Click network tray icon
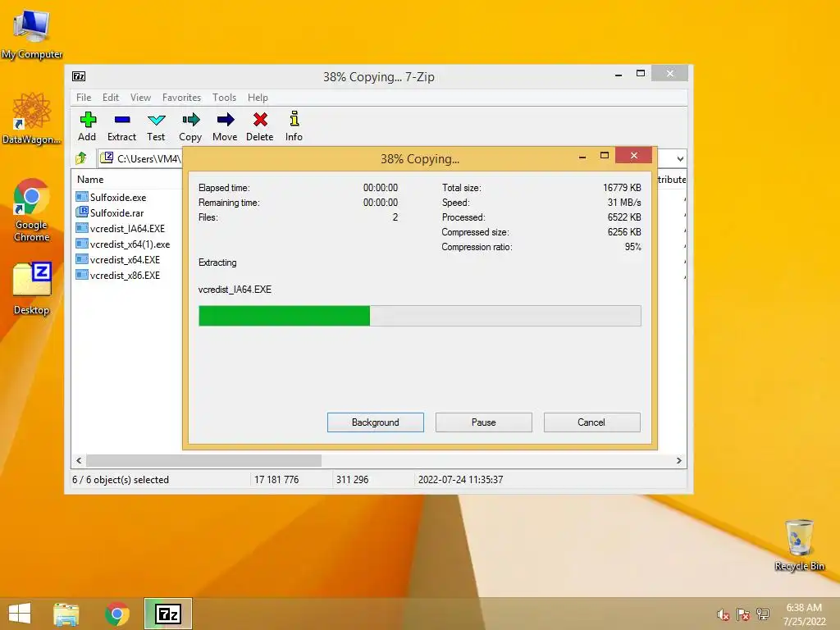This screenshot has height=630, width=840. 763,614
